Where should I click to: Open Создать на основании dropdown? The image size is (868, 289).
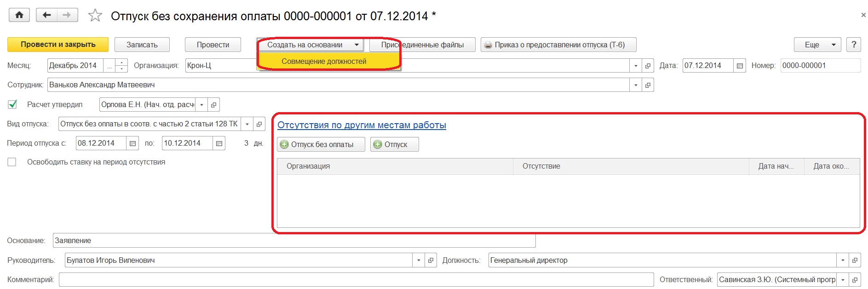coord(310,45)
